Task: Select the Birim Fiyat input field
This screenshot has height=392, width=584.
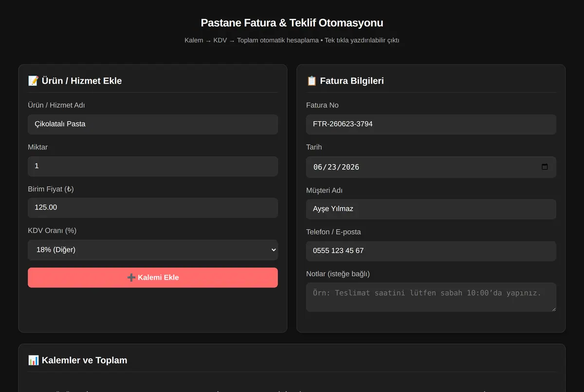Action: tap(153, 208)
